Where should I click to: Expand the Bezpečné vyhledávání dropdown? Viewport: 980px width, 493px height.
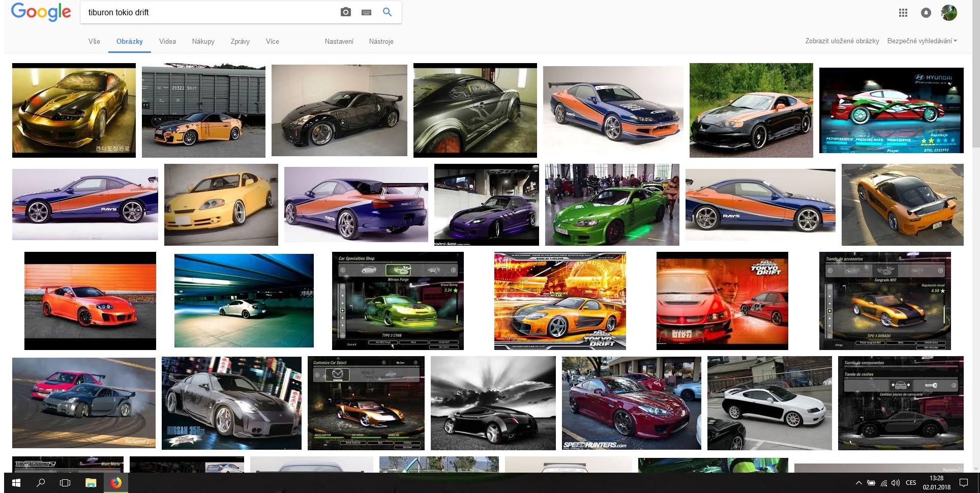[x=922, y=41]
